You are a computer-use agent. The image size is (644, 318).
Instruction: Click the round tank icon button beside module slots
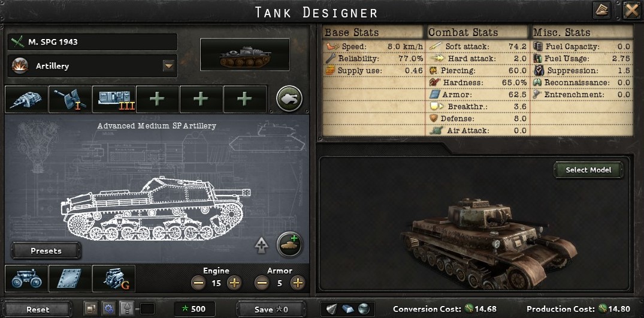click(289, 99)
